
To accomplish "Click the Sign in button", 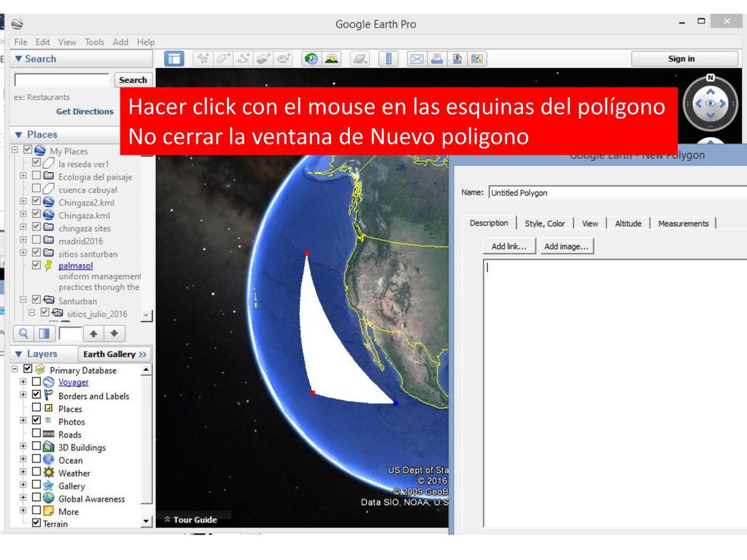I will click(684, 58).
